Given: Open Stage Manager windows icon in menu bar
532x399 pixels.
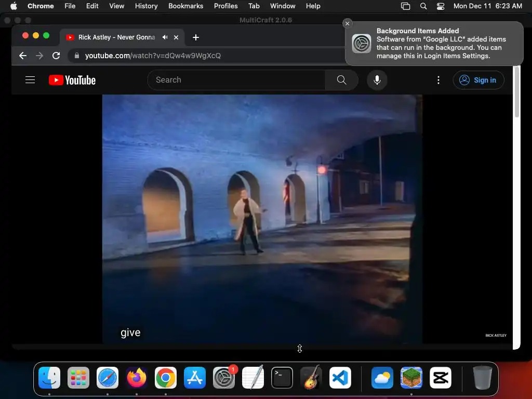Looking at the screenshot, I should coord(405,6).
